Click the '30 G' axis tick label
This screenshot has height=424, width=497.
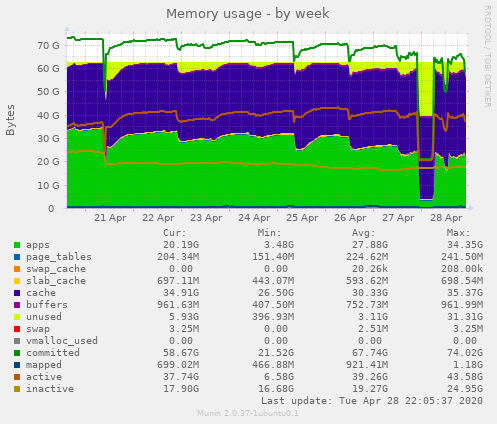48,139
